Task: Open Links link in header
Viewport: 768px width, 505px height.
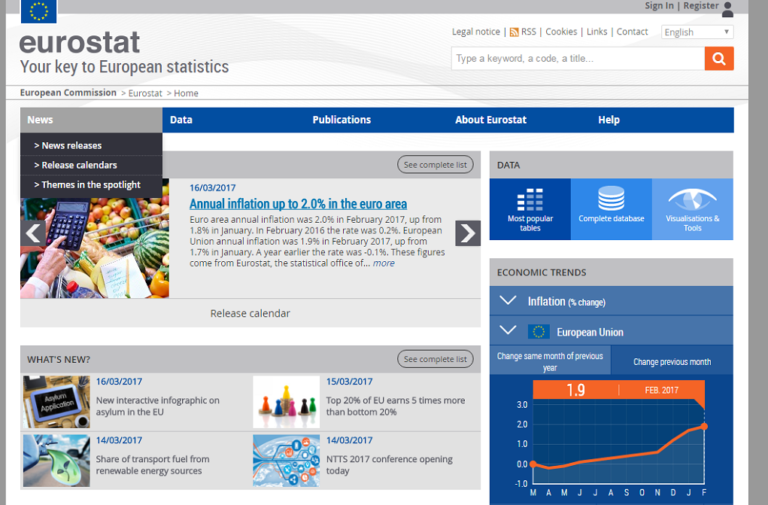Action: pyautogui.click(x=597, y=32)
